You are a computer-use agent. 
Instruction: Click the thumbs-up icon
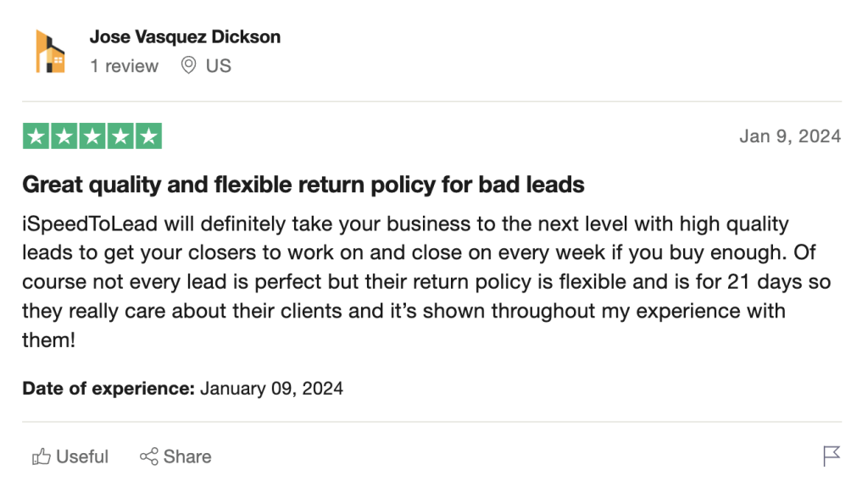(41, 457)
